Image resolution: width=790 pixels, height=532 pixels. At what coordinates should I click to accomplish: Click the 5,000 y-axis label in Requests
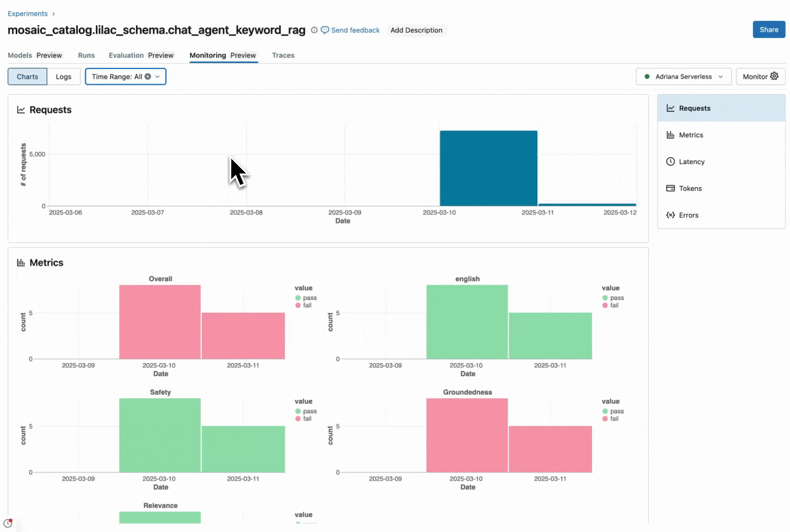(x=37, y=154)
